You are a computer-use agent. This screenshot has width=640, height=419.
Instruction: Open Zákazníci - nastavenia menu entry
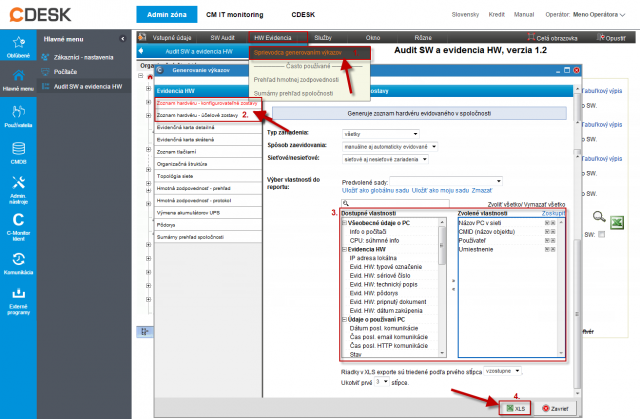83,57
